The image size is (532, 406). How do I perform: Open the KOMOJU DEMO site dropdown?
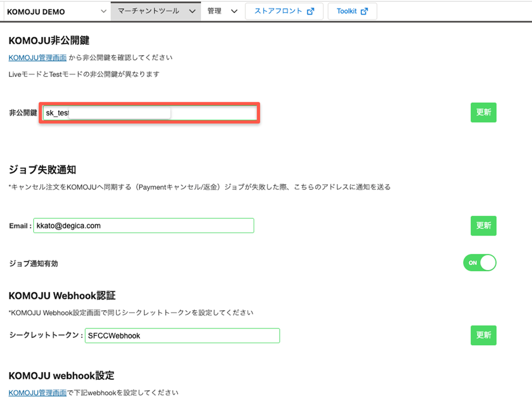pyautogui.click(x=56, y=11)
